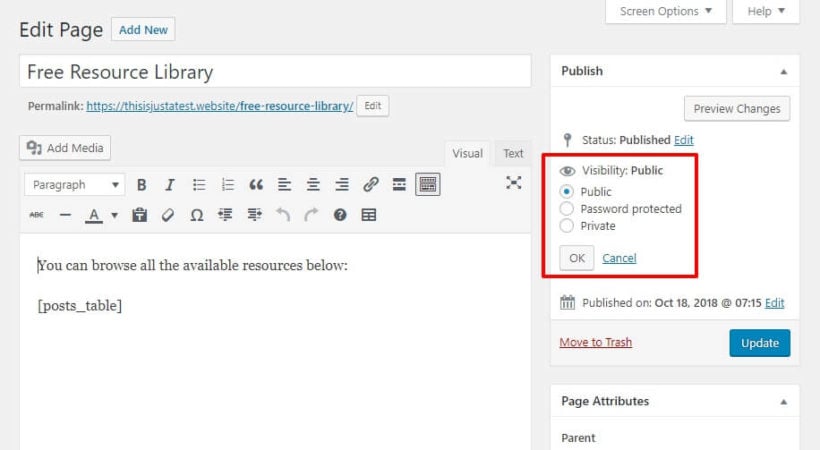
Task: Click the insert link icon
Action: [x=371, y=185]
